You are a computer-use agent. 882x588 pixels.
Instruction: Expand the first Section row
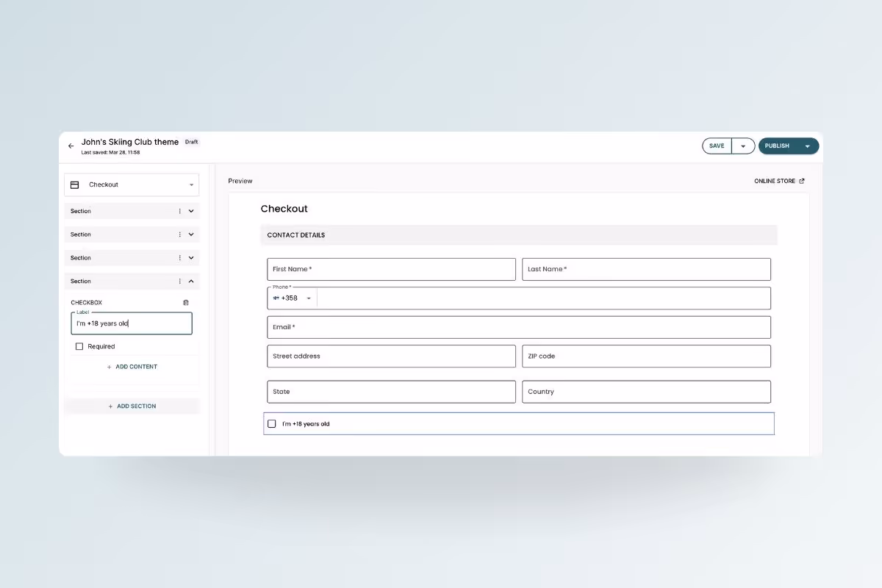pyautogui.click(x=191, y=211)
